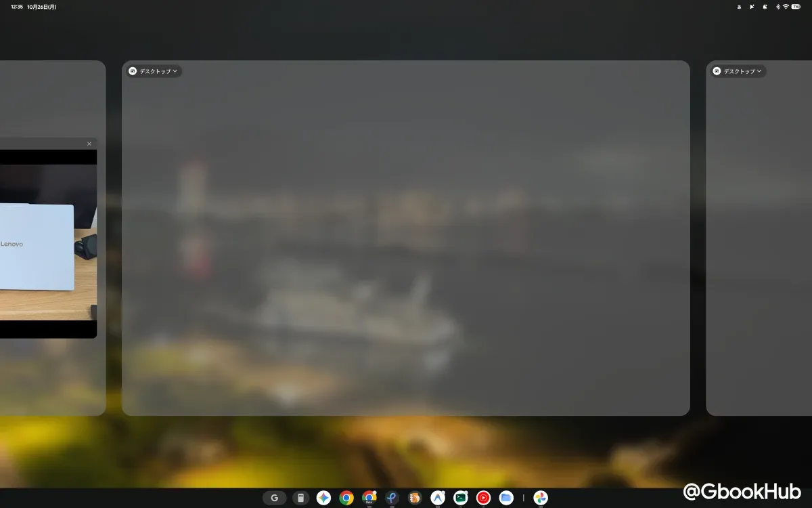Open the Terminal app in shelf

(461, 498)
